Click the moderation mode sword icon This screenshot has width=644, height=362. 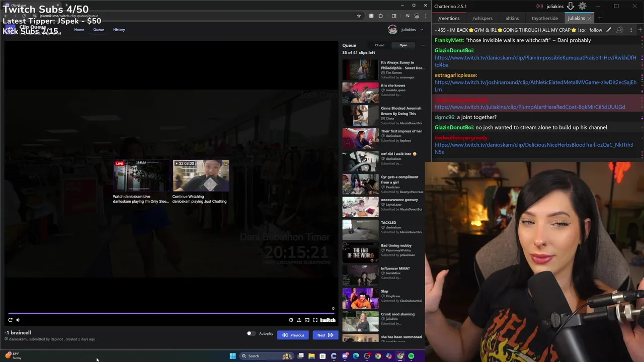pyautogui.click(x=609, y=30)
